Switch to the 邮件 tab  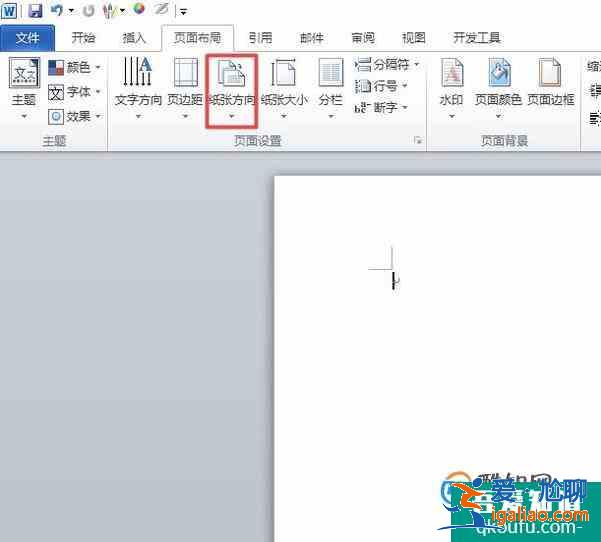click(x=312, y=38)
